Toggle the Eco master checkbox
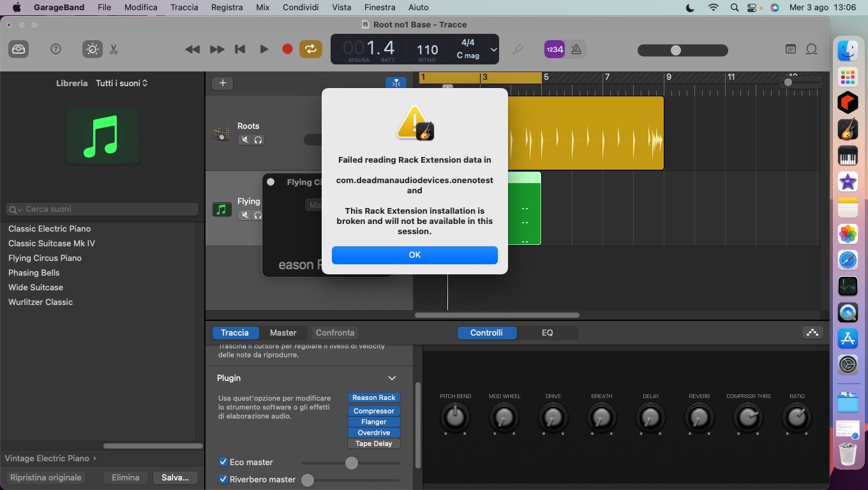 [223, 462]
